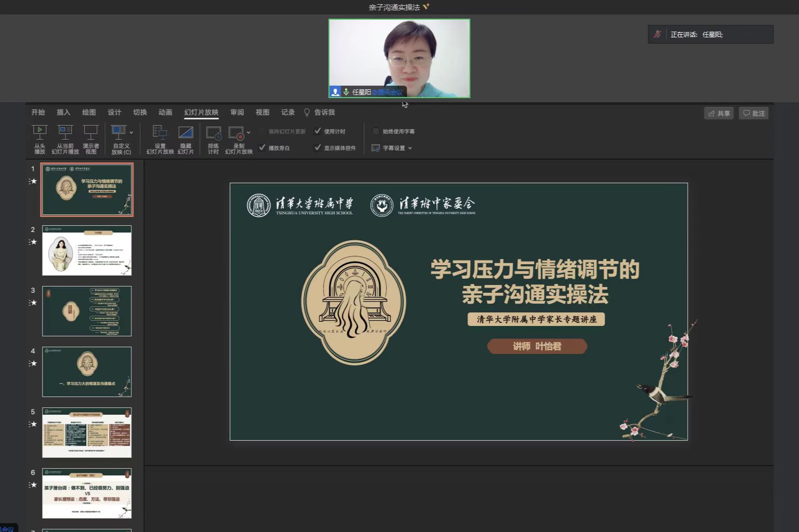The height and width of the screenshot is (532, 799).
Task: Open the 动画 ribbon tab
Action: pyautogui.click(x=165, y=113)
